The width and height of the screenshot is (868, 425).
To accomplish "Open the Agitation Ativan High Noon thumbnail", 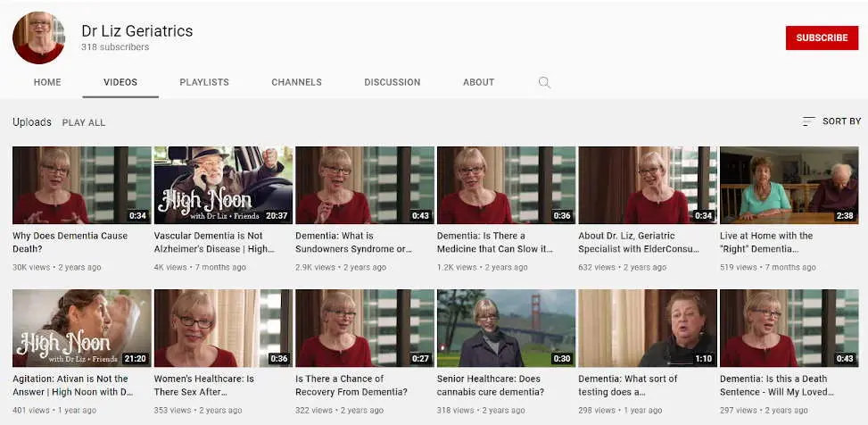I will 82,328.
